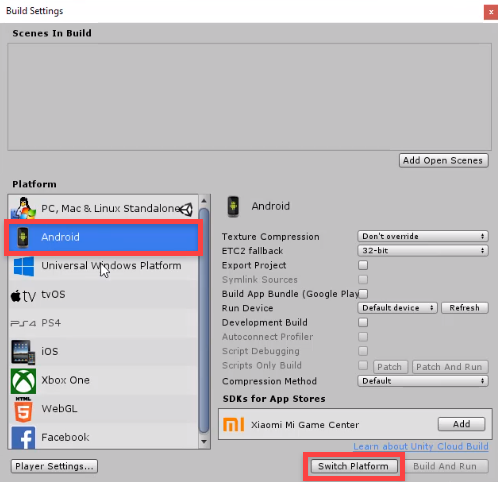
Task: Toggle the Script Debugging checkbox
Action: 363,351
